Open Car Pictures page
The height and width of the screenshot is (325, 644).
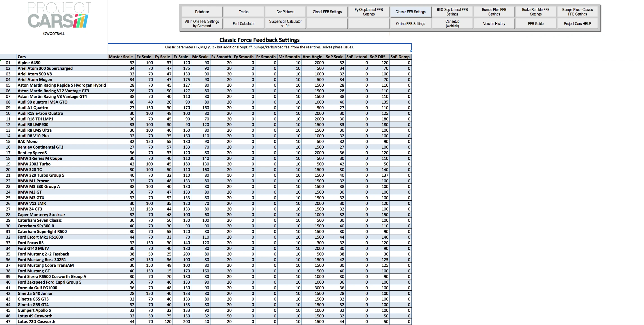(x=285, y=12)
